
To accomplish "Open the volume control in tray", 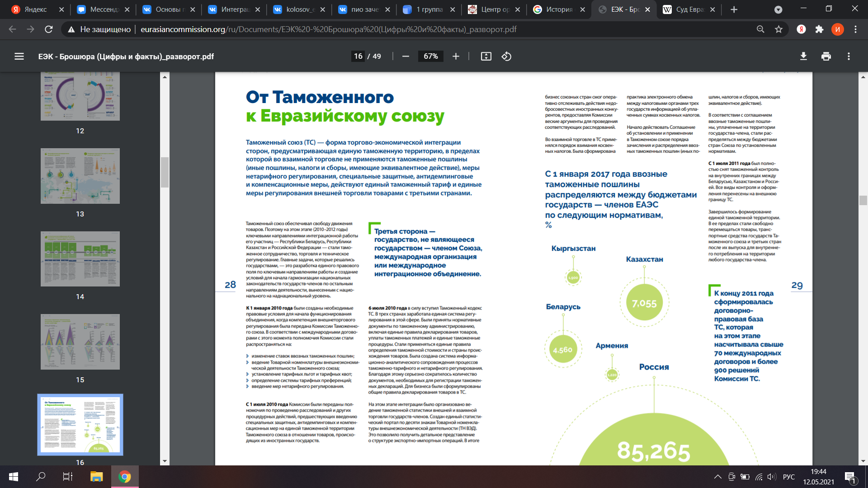I will [x=772, y=477].
